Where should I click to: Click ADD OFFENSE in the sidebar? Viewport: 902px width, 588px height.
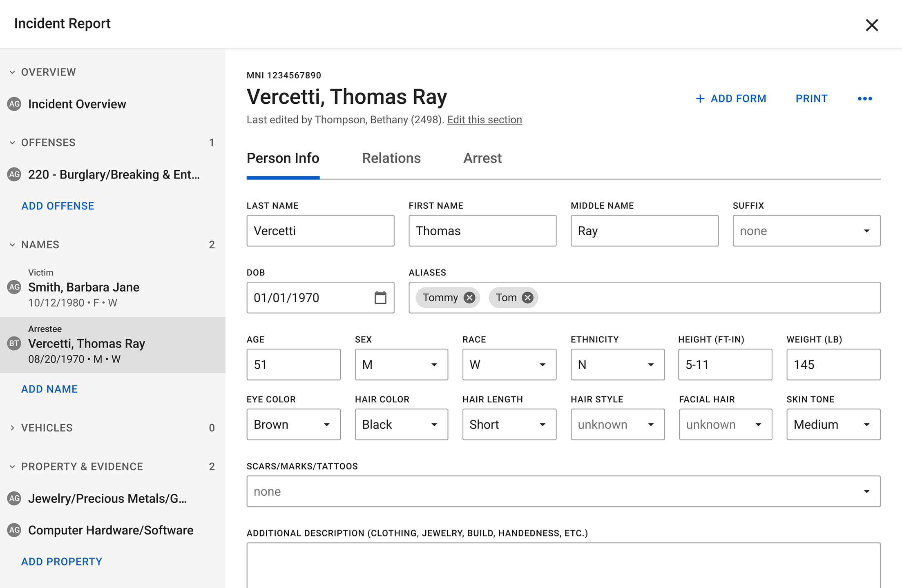[x=58, y=206]
